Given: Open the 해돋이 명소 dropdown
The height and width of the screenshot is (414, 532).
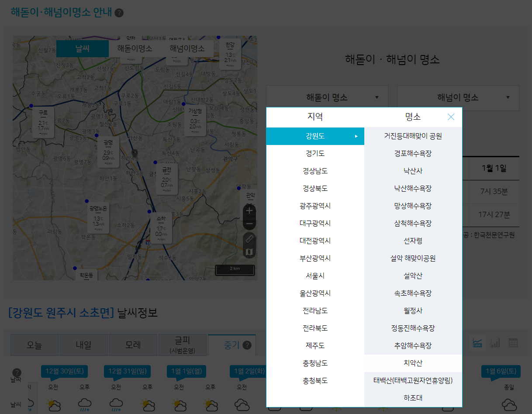Looking at the screenshot, I should coord(327,98).
